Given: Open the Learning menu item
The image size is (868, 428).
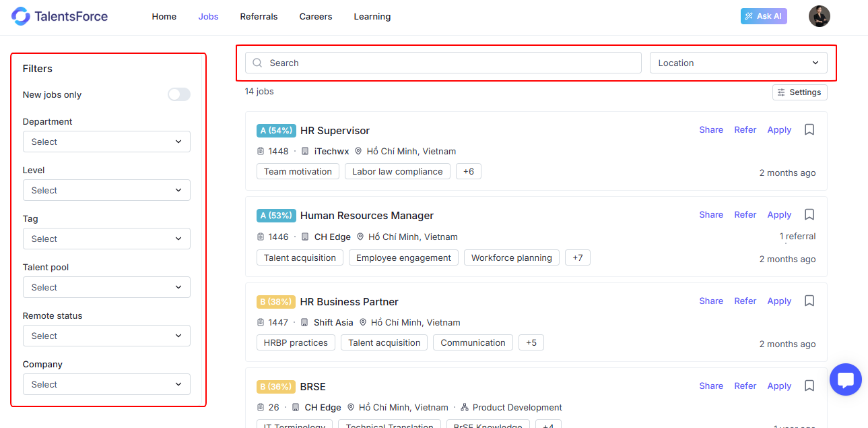Looking at the screenshot, I should (372, 16).
